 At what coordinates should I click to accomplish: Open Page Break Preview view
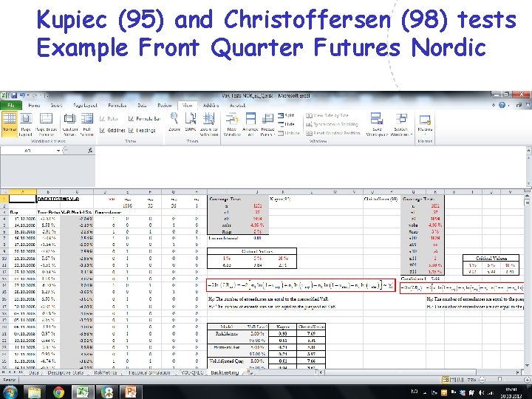pos(46,124)
